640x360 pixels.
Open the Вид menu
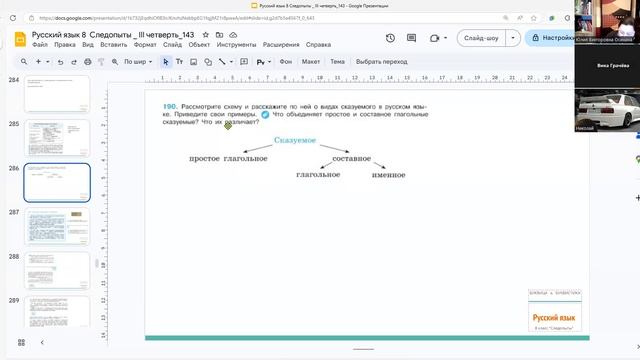tap(88, 44)
